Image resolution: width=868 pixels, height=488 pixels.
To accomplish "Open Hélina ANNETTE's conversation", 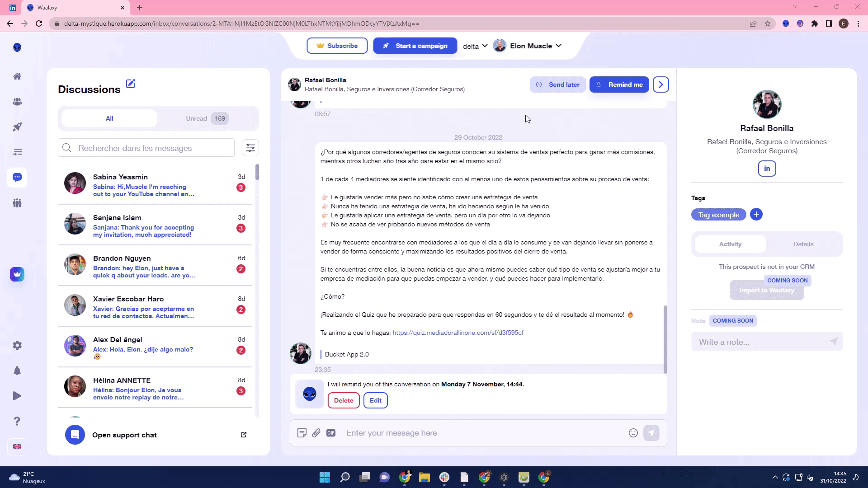I will pyautogui.click(x=155, y=389).
